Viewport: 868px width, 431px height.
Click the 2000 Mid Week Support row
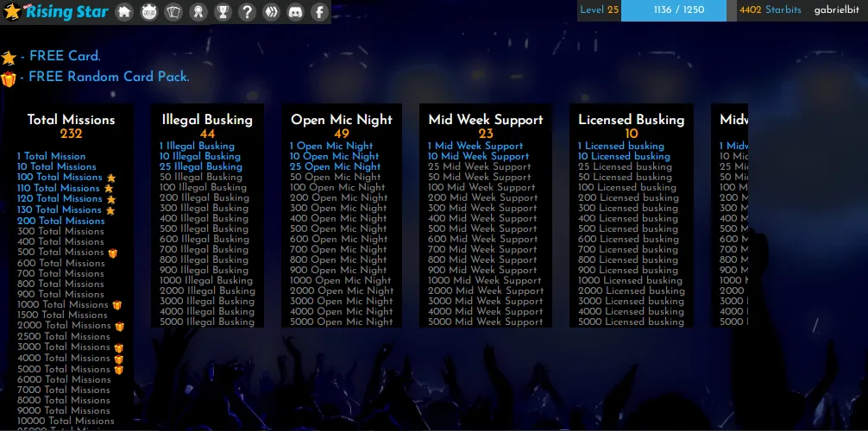485,291
